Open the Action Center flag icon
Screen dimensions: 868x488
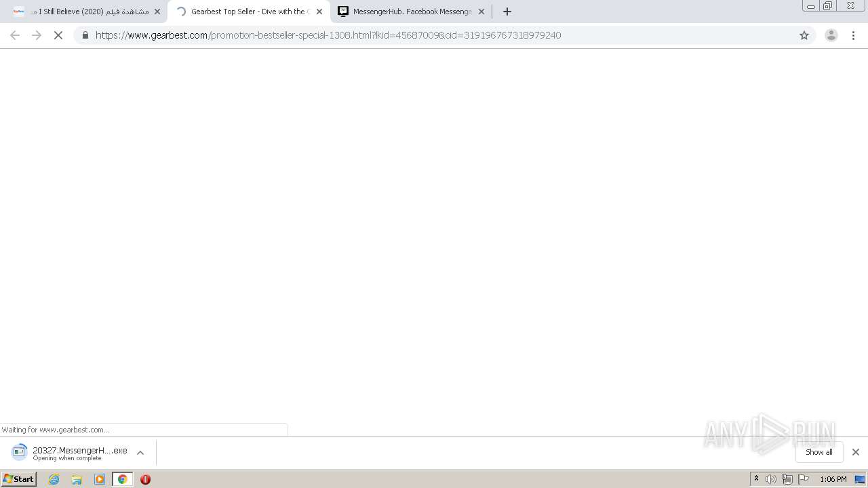[804, 479]
